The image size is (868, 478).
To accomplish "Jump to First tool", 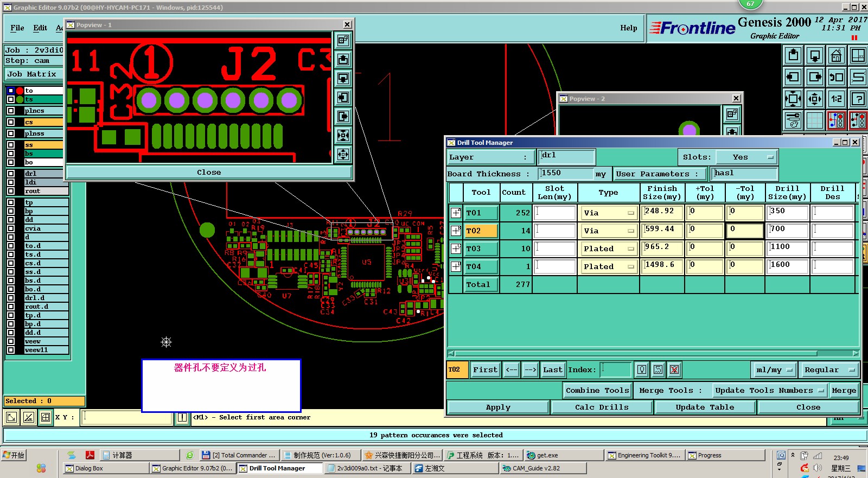I will coord(485,369).
